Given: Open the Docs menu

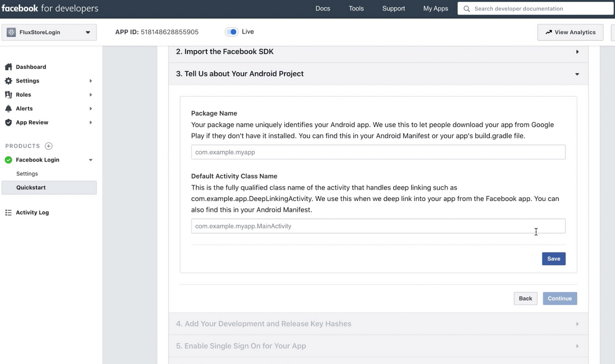Looking at the screenshot, I should pos(323,8).
